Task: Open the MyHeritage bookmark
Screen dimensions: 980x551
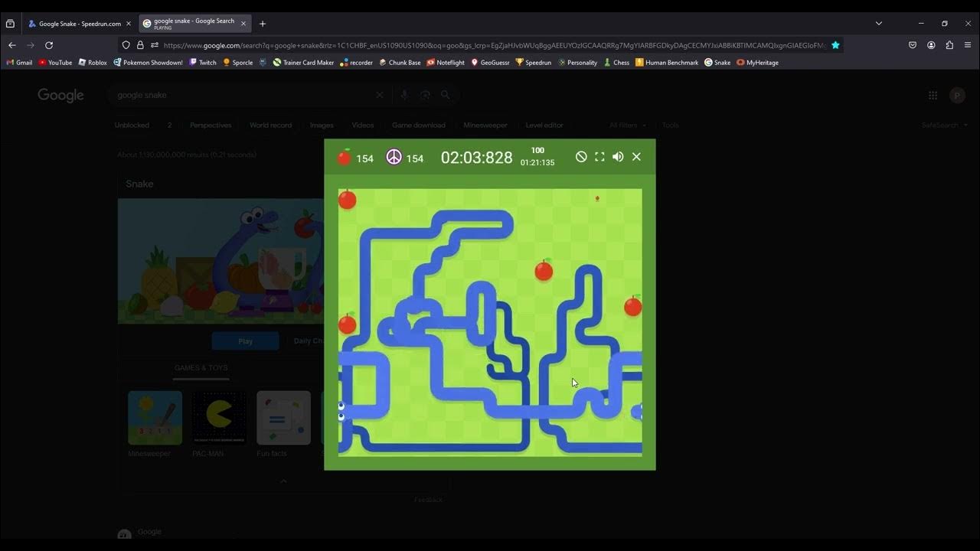Action: pos(758,63)
